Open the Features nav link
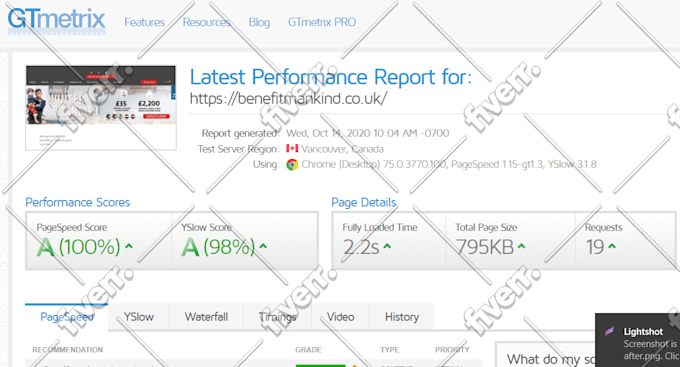The height and width of the screenshot is (367, 680). click(144, 22)
